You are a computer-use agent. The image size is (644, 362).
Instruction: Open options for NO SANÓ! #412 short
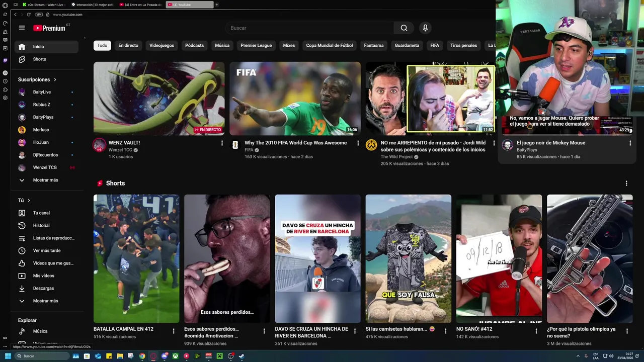click(536, 331)
